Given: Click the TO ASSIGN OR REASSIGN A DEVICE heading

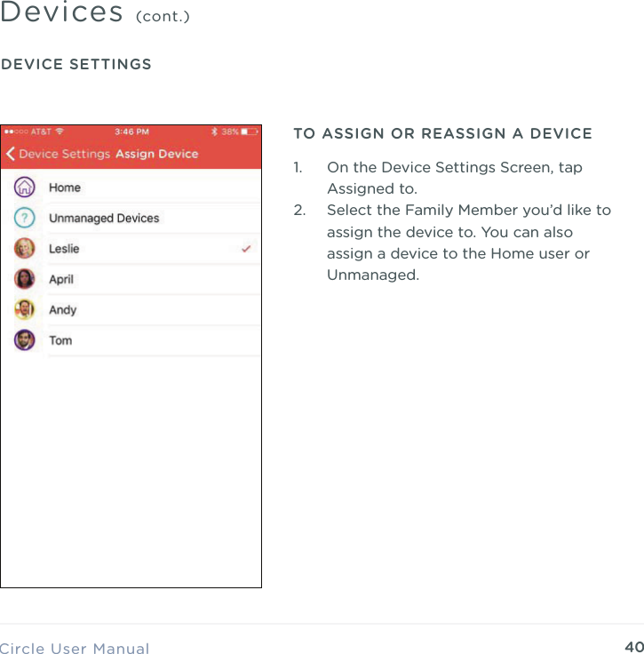Looking at the screenshot, I should point(442,133).
